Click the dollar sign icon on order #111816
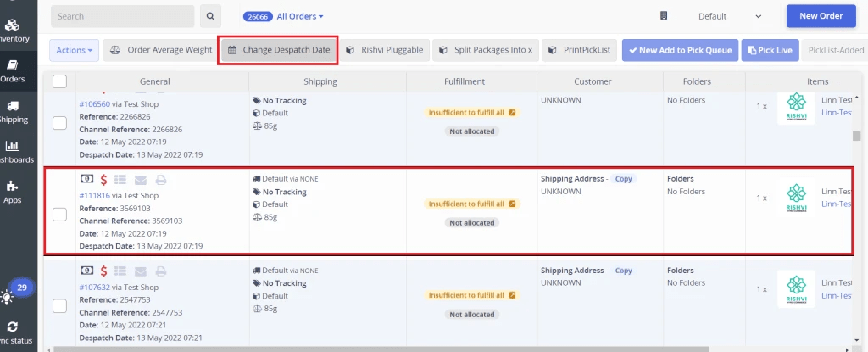868x352 pixels. click(x=103, y=179)
